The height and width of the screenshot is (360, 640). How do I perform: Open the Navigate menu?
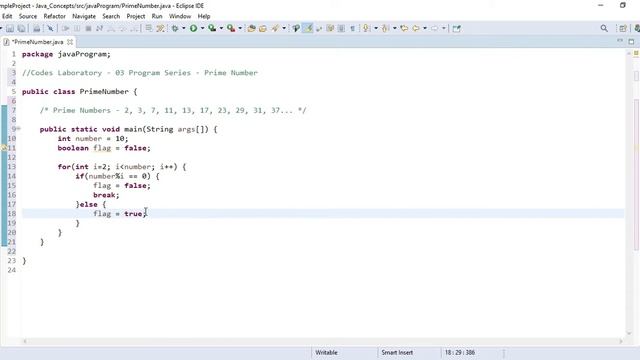(84, 16)
